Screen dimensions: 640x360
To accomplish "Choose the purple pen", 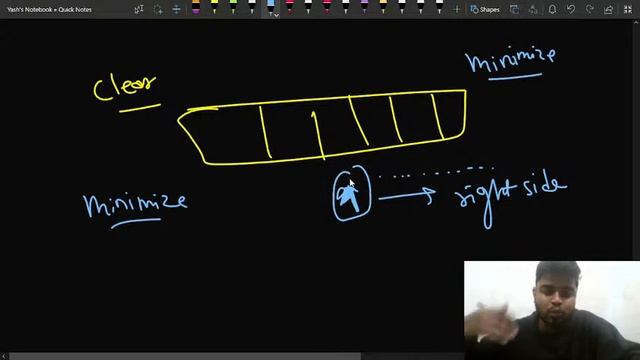I will click(364, 7).
